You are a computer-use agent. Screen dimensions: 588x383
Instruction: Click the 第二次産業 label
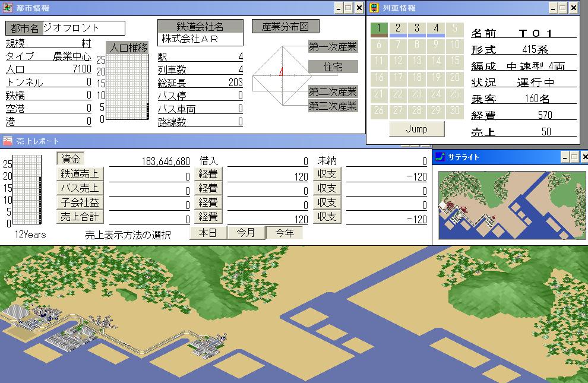(x=333, y=91)
